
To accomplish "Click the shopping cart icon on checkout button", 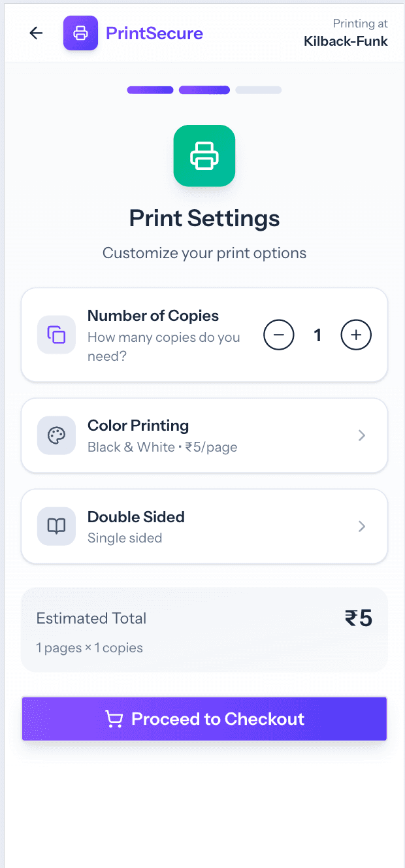I will (x=114, y=718).
